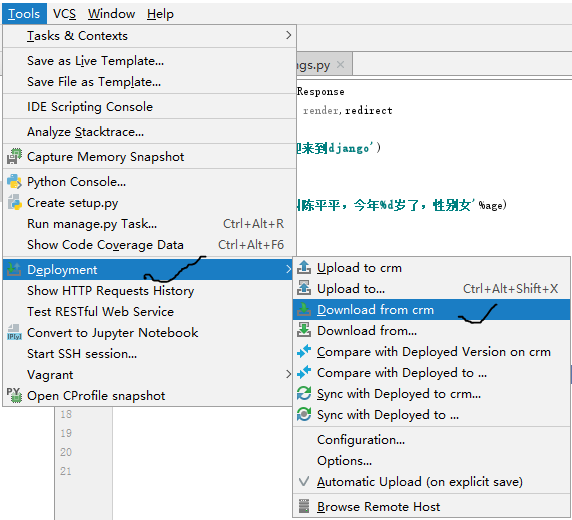Open the VCS menu
This screenshot has width=572, height=520.
(64, 14)
